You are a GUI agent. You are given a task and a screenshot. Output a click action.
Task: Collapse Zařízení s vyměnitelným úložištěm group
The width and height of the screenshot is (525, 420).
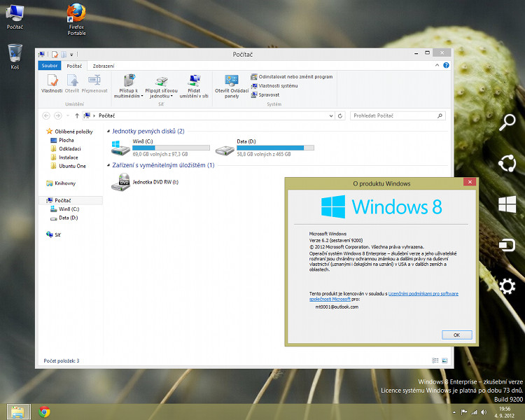(x=108, y=165)
